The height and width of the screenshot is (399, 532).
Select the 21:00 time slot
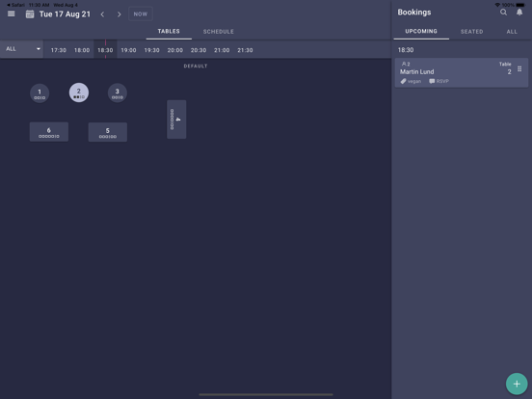tap(222, 50)
